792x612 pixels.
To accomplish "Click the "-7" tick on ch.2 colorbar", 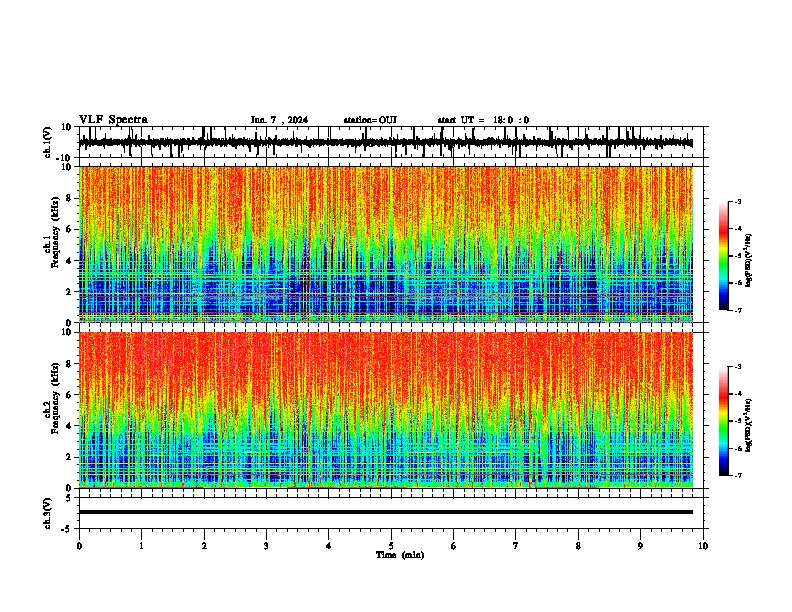I will pos(738,475).
